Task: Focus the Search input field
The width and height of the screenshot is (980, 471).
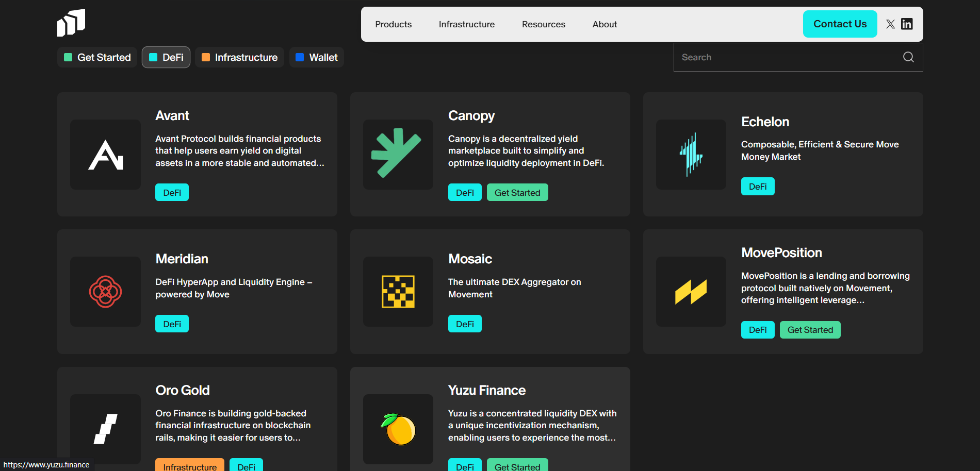Action: pos(798,57)
